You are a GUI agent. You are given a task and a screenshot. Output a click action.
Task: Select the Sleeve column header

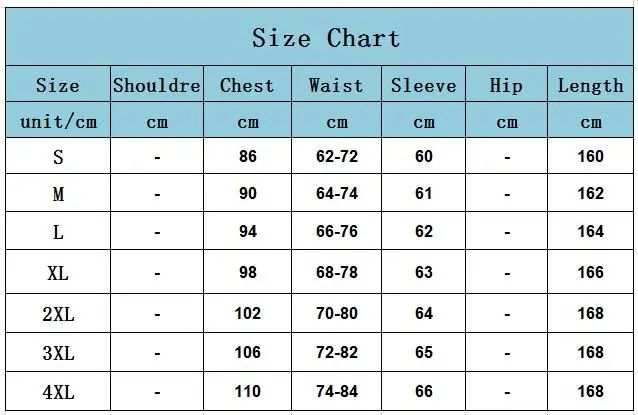424,85
